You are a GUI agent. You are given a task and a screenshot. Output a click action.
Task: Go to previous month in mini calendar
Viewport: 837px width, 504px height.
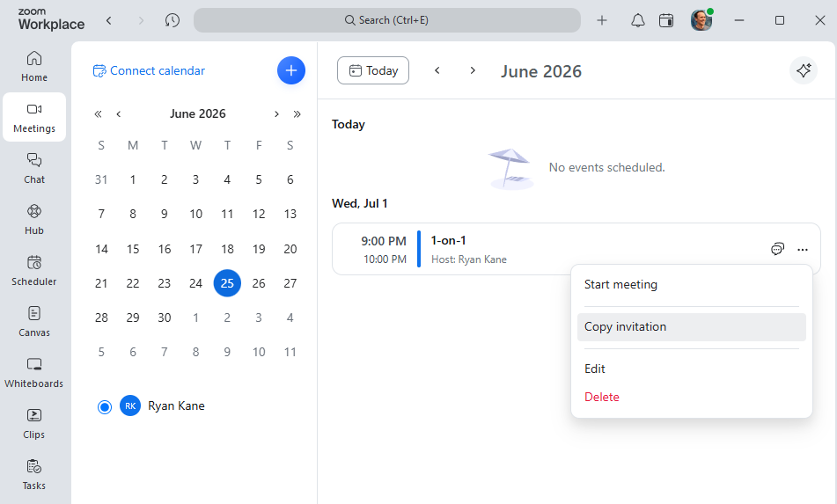point(119,113)
